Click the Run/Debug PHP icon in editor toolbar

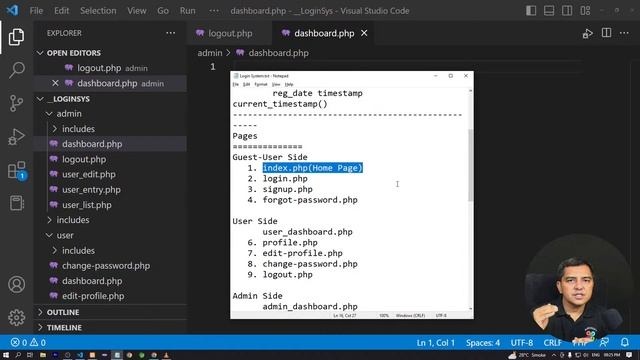[x=587, y=33]
